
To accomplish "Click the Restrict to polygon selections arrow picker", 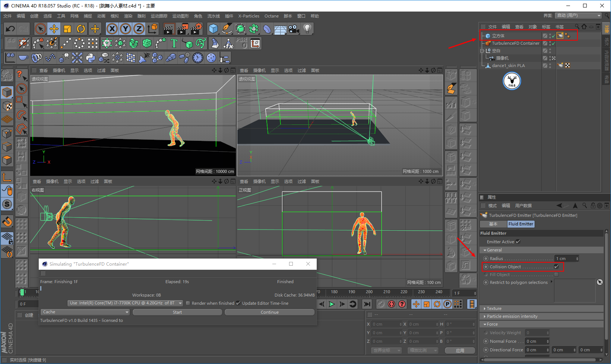I will [599, 282].
